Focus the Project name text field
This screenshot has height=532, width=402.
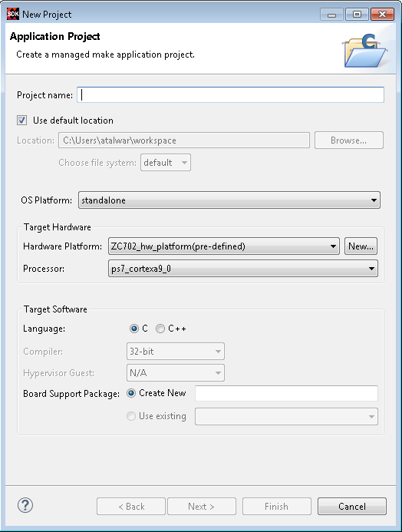(230, 95)
